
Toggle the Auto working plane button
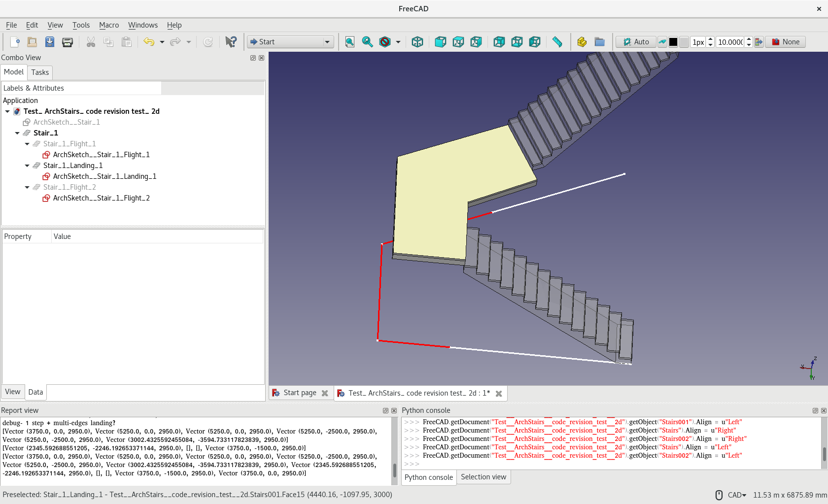tap(636, 42)
